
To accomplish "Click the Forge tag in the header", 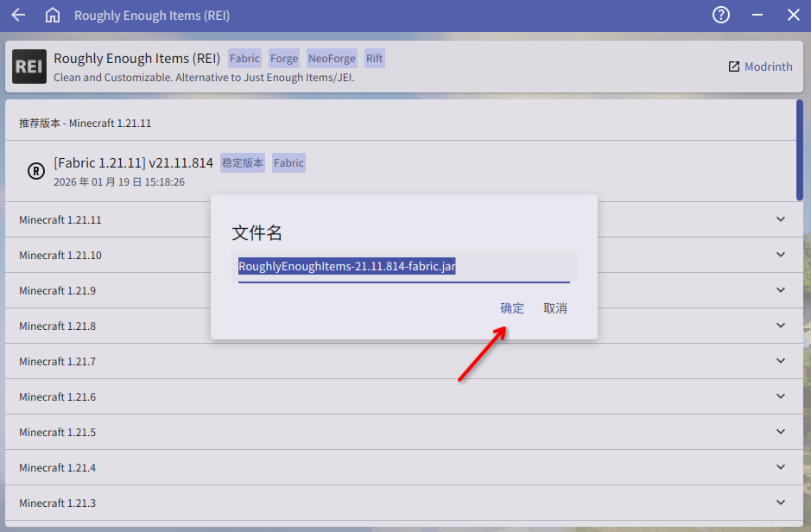I will (284, 59).
